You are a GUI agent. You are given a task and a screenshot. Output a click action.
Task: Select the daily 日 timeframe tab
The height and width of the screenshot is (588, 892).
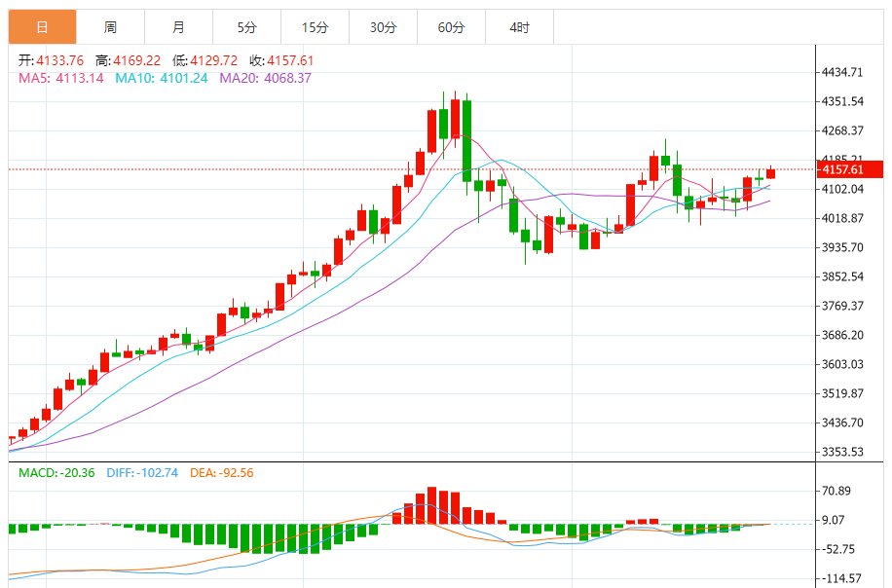42,26
